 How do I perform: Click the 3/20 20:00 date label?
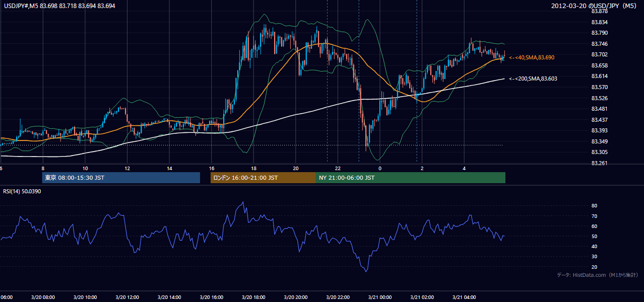coord(296,297)
